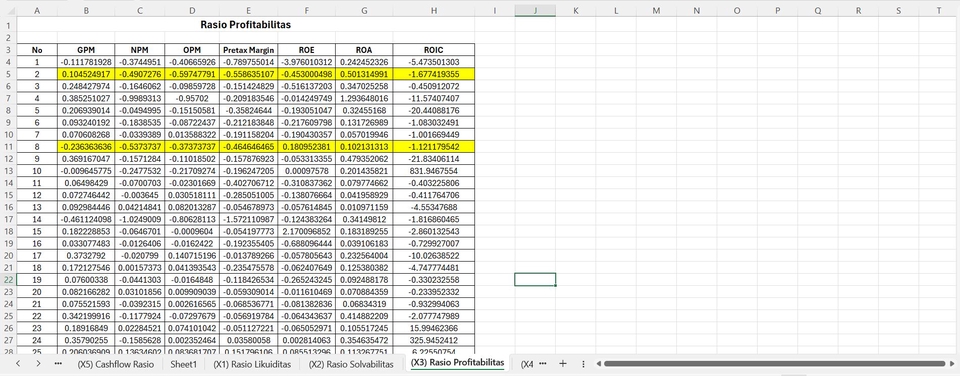Select column T header
Viewport: 960px width, 376px height.
pyautogui.click(x=939, y=10)
